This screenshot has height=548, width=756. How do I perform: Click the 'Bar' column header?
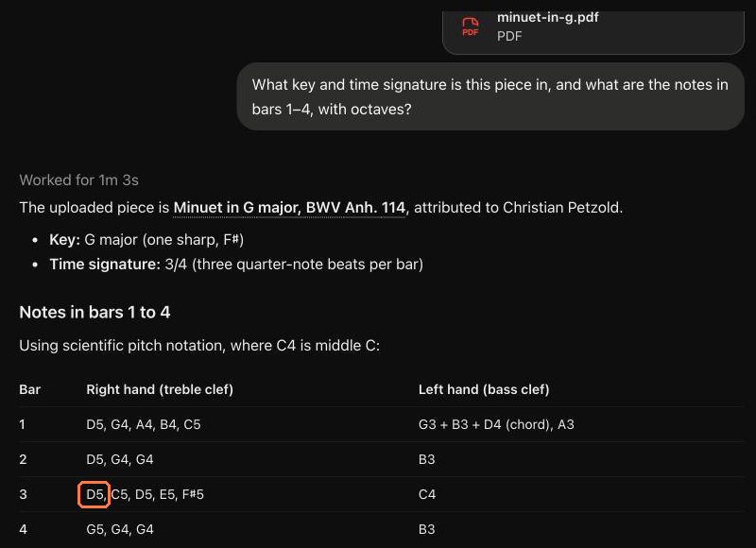tap(30, 389)
